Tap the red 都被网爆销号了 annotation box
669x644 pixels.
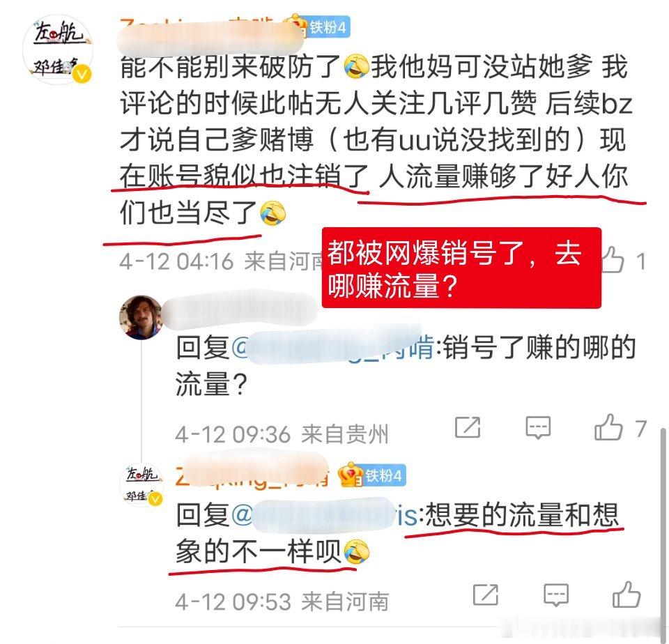pyautogui.click(x=461, y=268)
